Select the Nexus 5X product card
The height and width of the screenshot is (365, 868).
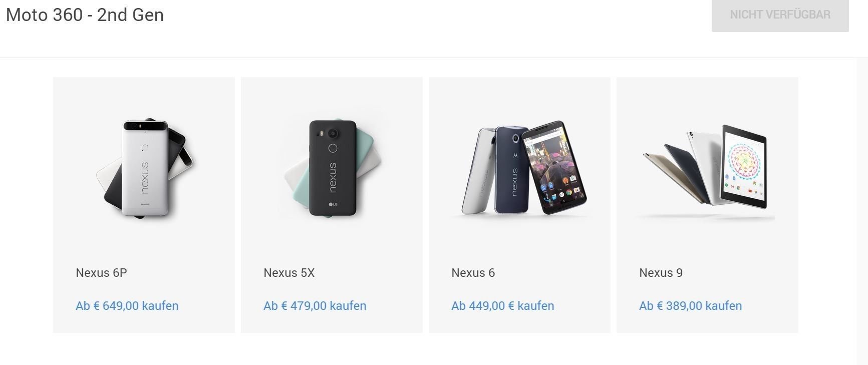coord(332,205)
